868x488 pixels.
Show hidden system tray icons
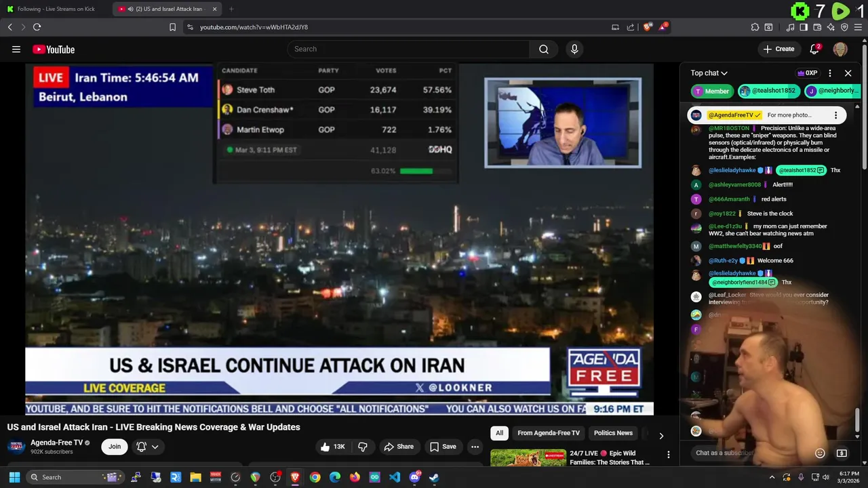(772, 477)
